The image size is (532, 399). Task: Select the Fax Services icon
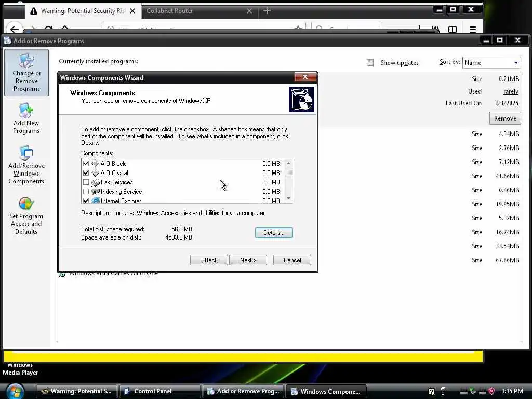pyautogui.click(x=96, y=182)
